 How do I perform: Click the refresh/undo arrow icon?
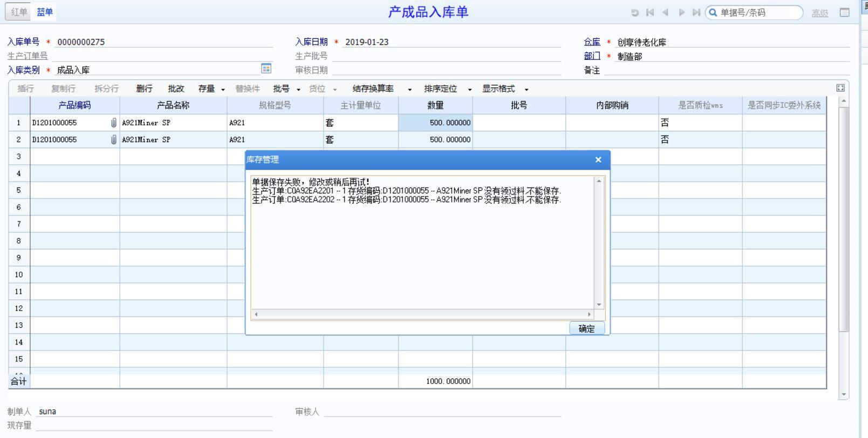635,12
